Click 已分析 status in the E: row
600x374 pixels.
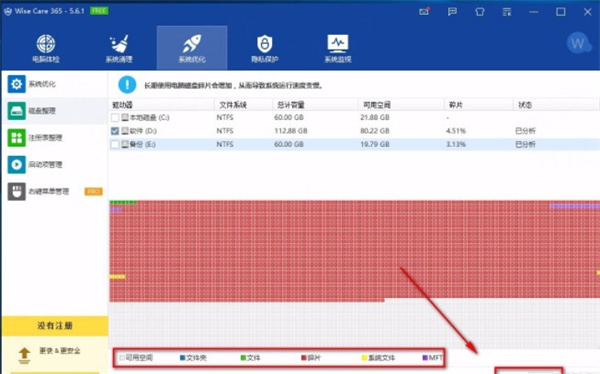pyautogui.click(x=525, y=144)
